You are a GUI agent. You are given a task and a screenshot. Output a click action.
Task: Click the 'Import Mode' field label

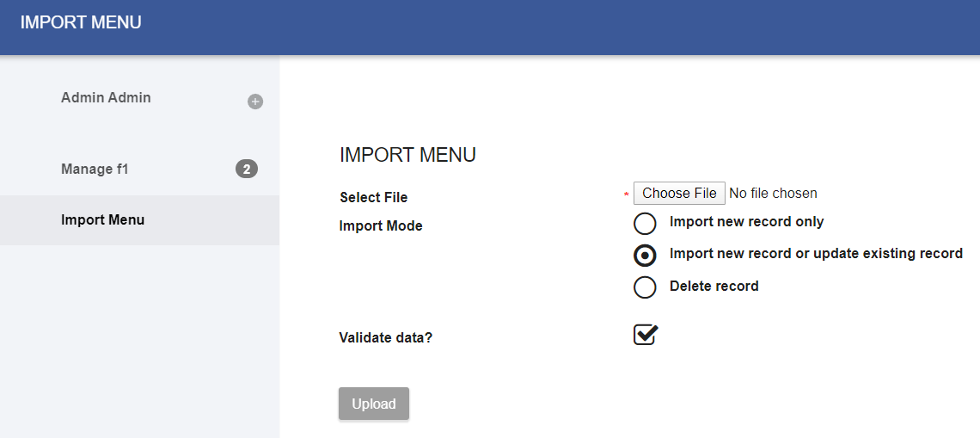[x=381, y=226]
